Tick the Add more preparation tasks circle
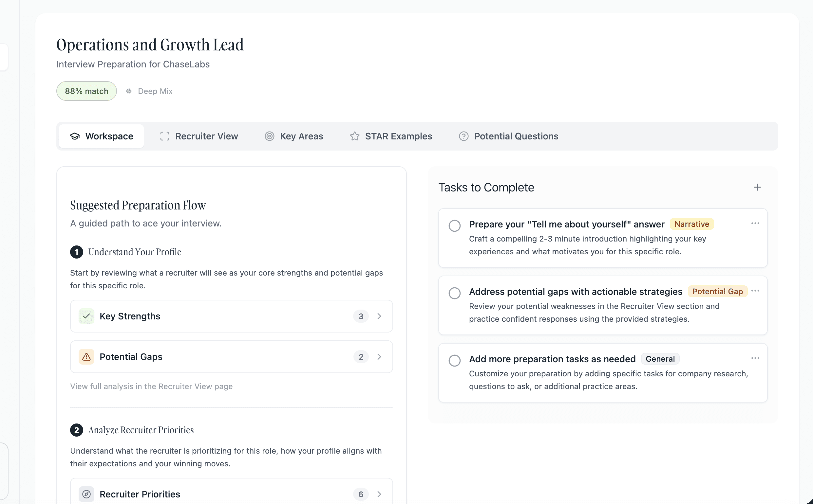813x504 pixels. point(454,360)
